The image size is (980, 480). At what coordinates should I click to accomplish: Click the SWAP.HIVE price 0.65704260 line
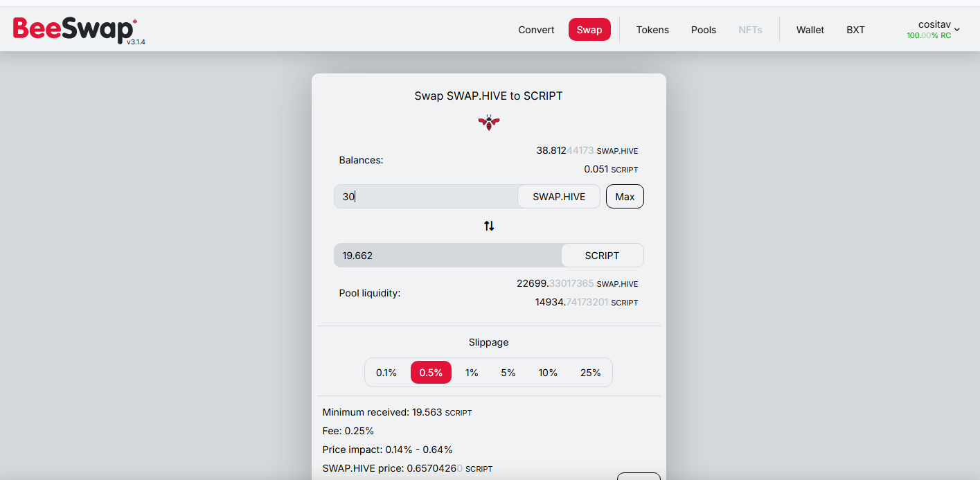tap(407, 468)
